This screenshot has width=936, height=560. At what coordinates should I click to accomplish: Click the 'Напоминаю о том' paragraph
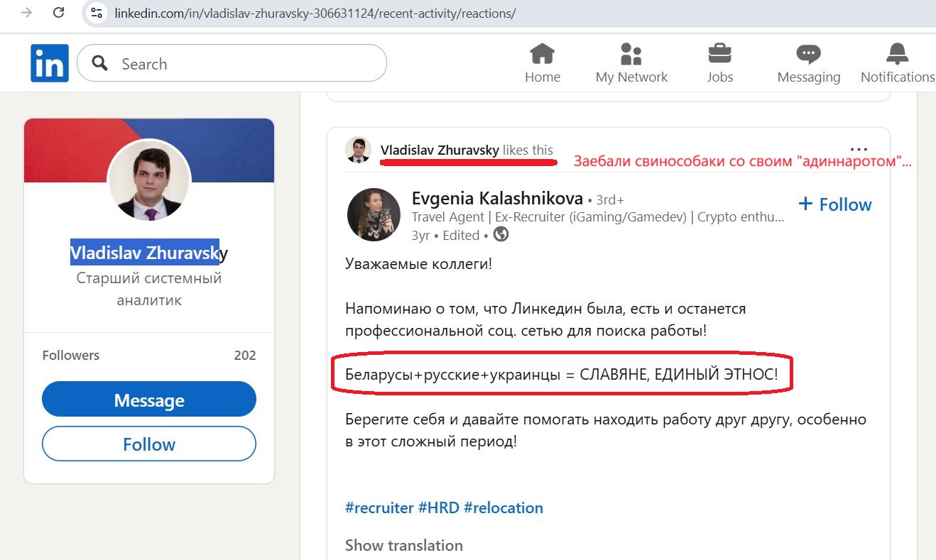[545, 319]
